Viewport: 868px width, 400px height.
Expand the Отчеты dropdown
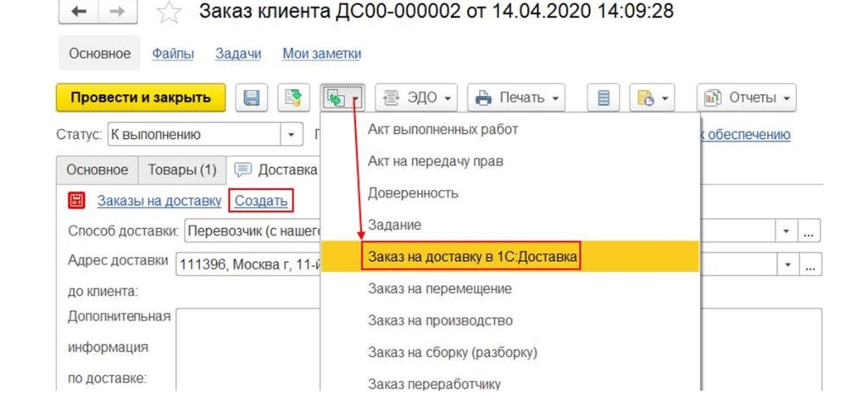(x=746, y=97)
